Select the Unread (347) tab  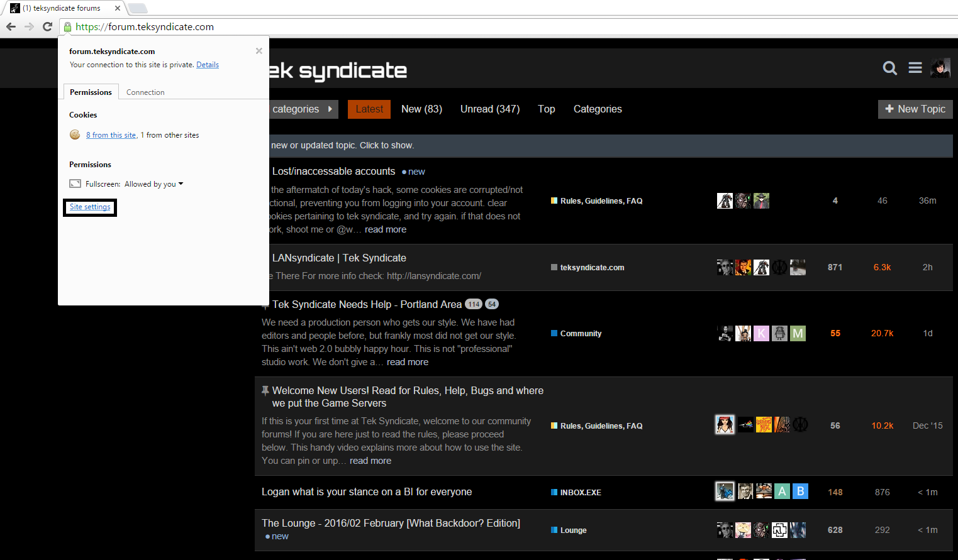[489, 109]
